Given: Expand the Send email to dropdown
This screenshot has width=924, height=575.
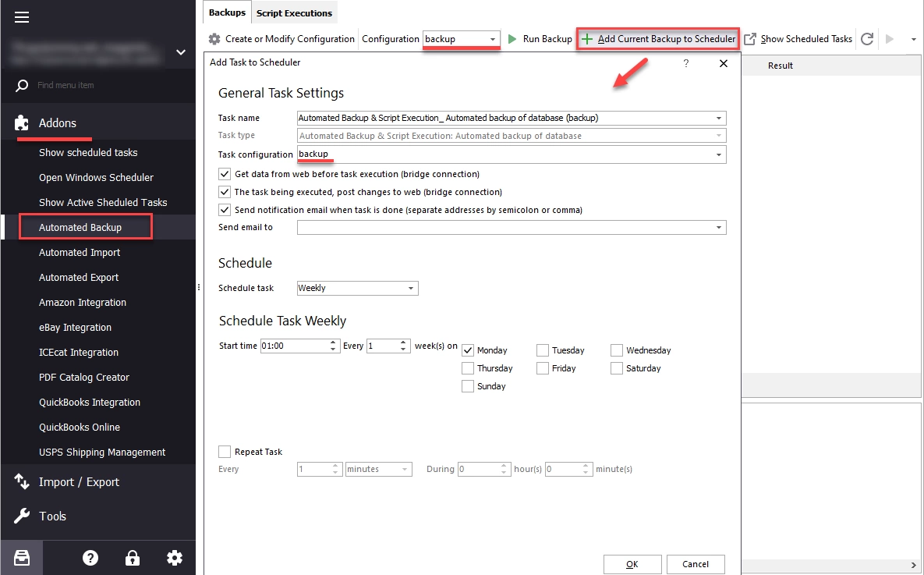Looking at the screenshot, I should [x=719, y=228].
